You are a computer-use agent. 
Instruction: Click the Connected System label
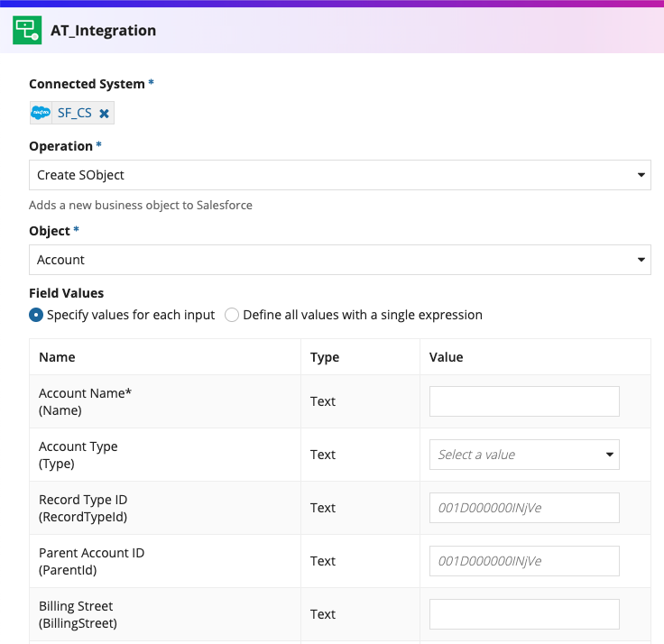[87, 84]
